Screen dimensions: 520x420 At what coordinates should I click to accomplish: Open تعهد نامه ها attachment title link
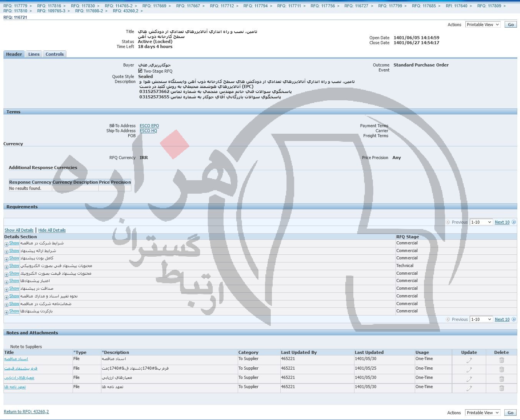(15, 387)
